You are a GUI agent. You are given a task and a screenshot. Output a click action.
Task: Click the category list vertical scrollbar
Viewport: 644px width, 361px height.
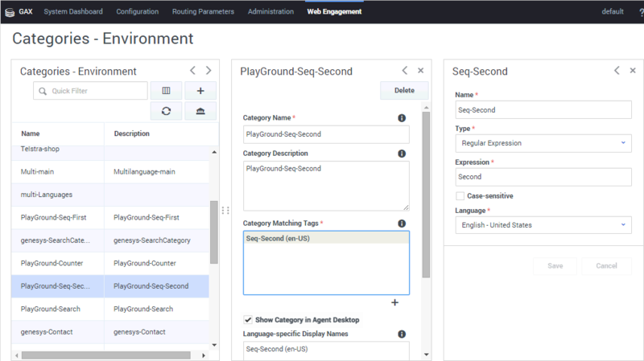coord(214,233)
